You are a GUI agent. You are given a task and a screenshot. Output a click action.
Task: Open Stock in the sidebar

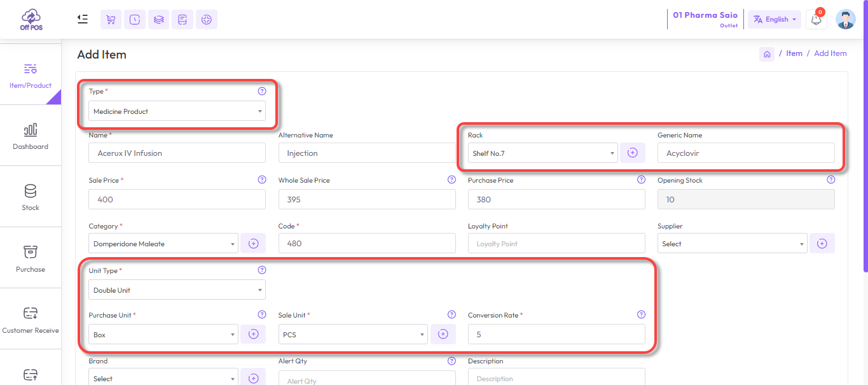(x=31, y=197)
